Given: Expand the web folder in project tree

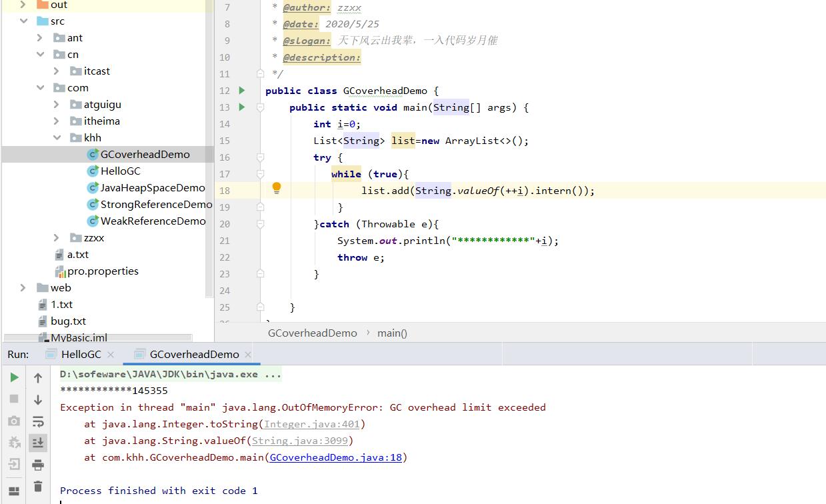Looking at the screenshot, I should click(x=23, y=288).
